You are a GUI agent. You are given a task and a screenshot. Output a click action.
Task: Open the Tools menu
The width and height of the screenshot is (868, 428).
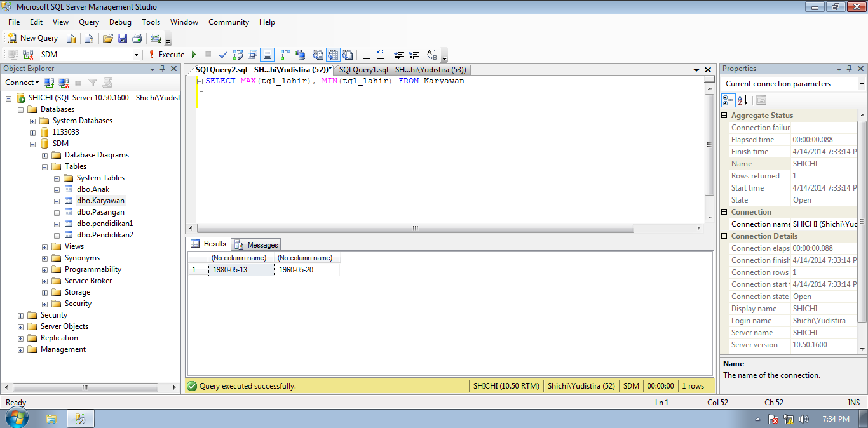[151, 22]
